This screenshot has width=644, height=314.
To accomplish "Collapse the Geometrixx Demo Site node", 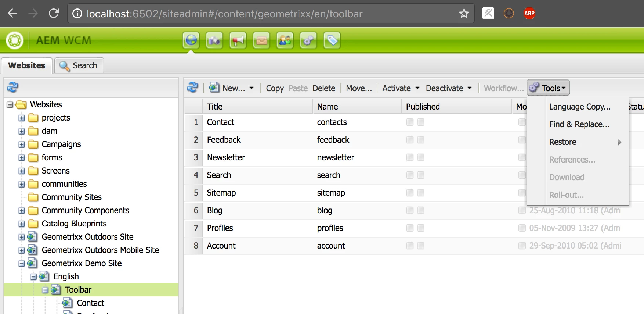I will pos(22,264).
